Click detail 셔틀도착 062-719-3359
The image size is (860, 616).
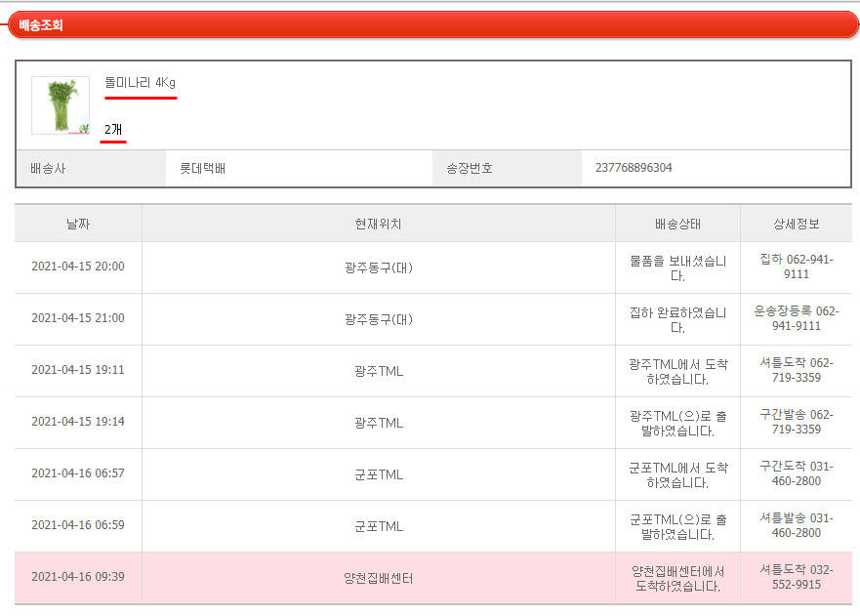(797, 370)
